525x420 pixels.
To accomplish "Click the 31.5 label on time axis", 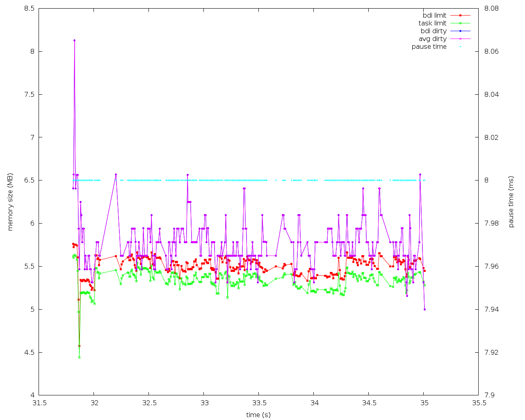I will click(39, 403).
